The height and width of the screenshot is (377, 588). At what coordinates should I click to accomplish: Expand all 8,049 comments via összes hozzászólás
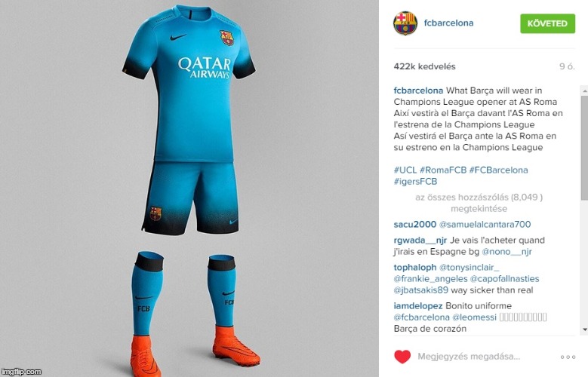point(479,203)
